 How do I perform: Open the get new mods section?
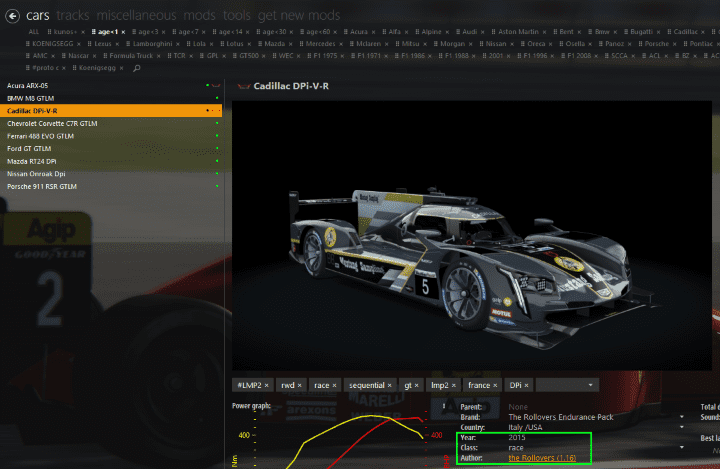click(x=299, y=15)
